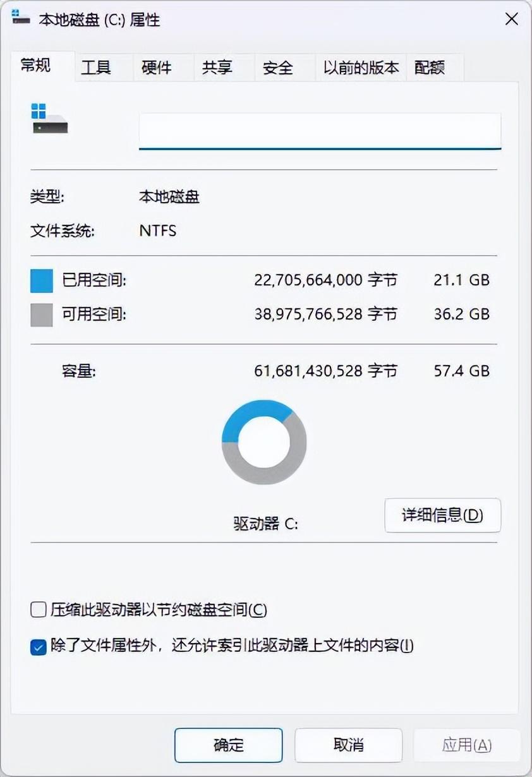Click the disk usage pie chart
The width and height of the screenshot is (532, 777).
pos(263,442)
